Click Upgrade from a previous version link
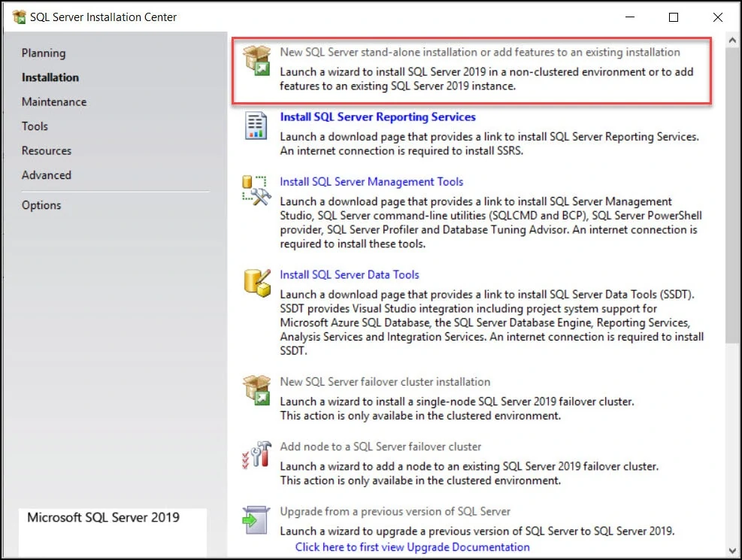This screenshot has height=560, width=742. tap(395, 511)
